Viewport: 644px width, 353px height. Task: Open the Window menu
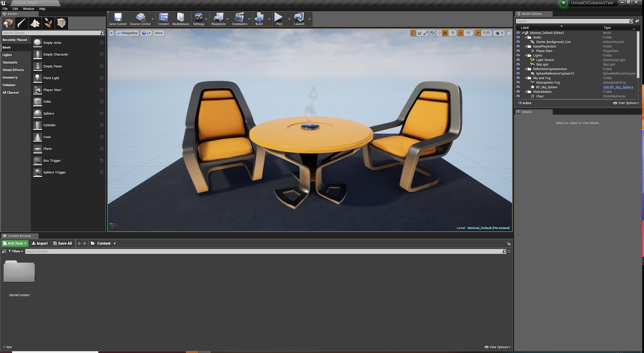pyautogui.click(x=27, y=9)
